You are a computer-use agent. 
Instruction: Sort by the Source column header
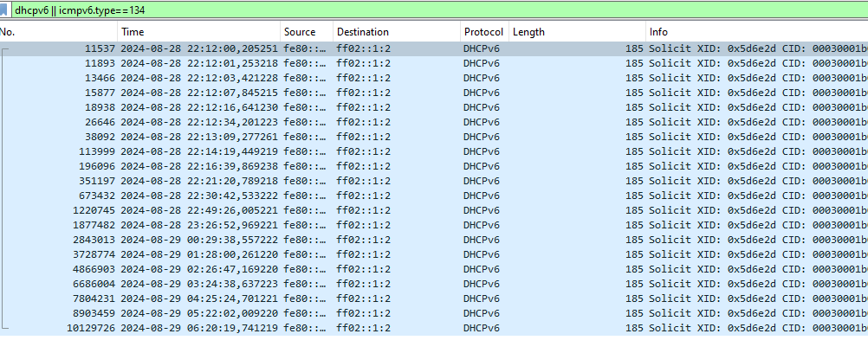click(307, 32)
